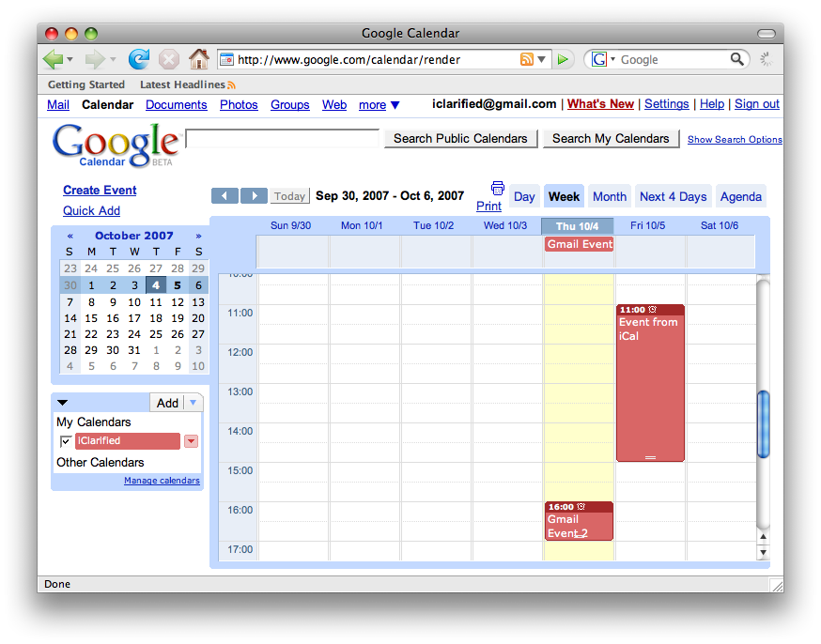This screenshot has height=644, width=821.
Task: Click the Create Event link
Action: point(99,190)
